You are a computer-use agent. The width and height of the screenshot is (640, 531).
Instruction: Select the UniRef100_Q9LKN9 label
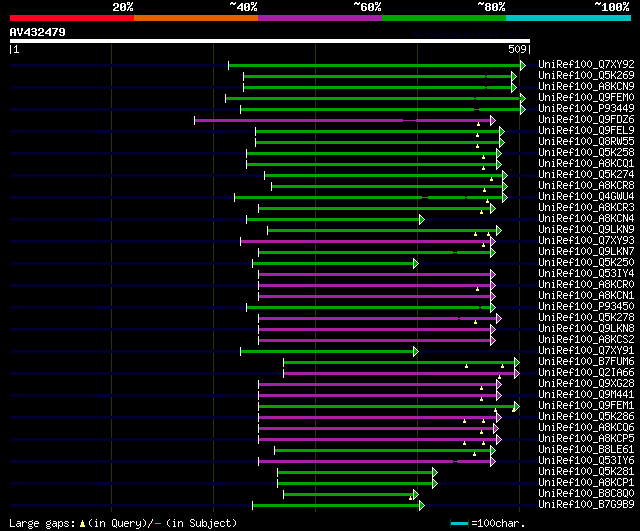coord(586,230)
